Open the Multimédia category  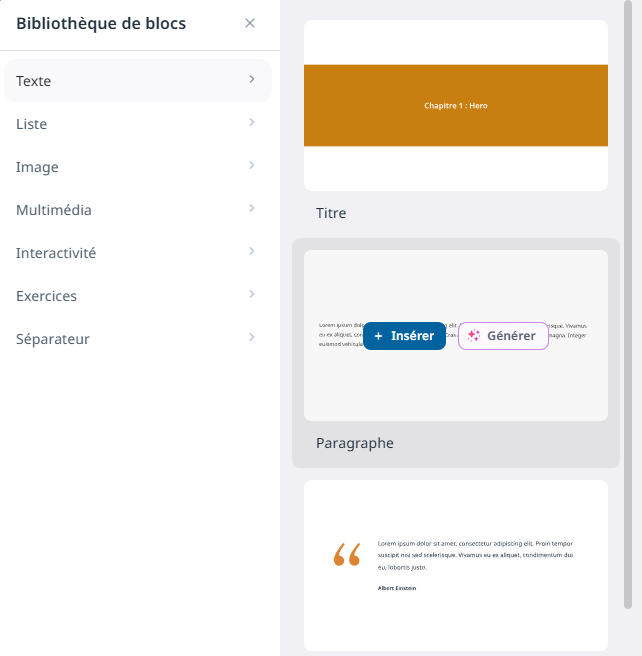pyautogui.click(x=138, y=210)
